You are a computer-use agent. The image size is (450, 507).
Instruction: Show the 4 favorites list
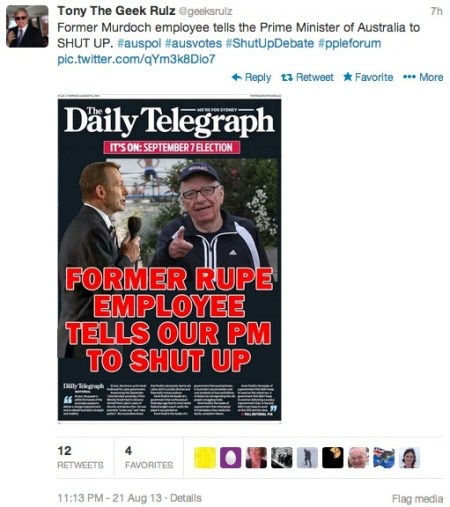pyautogui.click(x=149, y=457)
